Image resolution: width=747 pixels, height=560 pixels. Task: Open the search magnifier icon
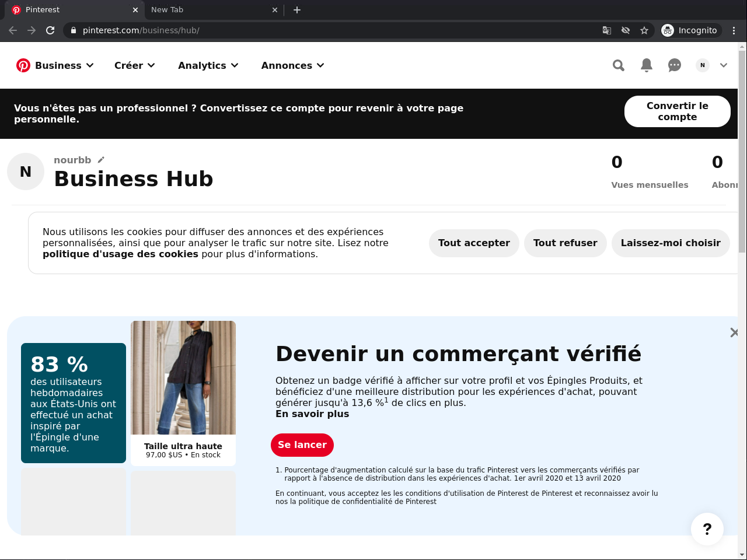619,65
